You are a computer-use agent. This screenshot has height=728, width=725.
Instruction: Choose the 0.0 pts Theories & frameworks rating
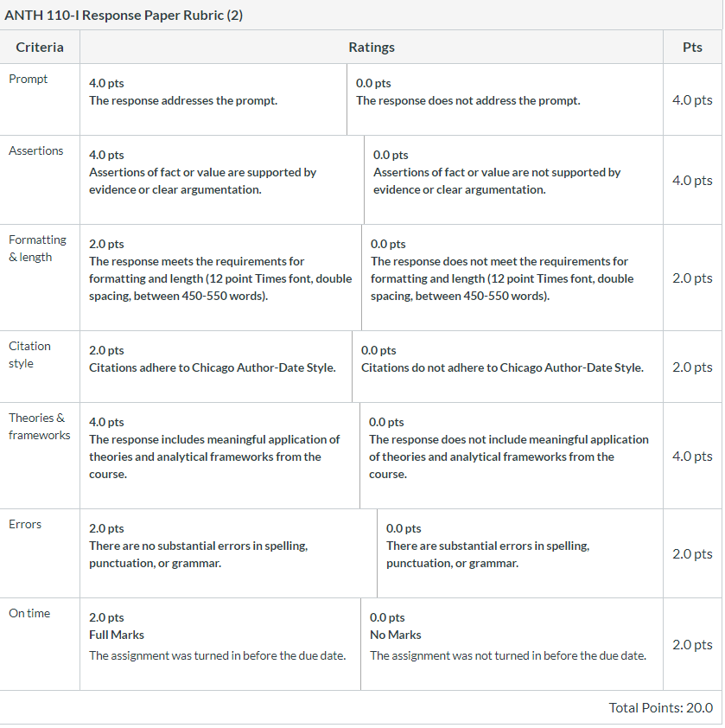[x=512, y=456]
